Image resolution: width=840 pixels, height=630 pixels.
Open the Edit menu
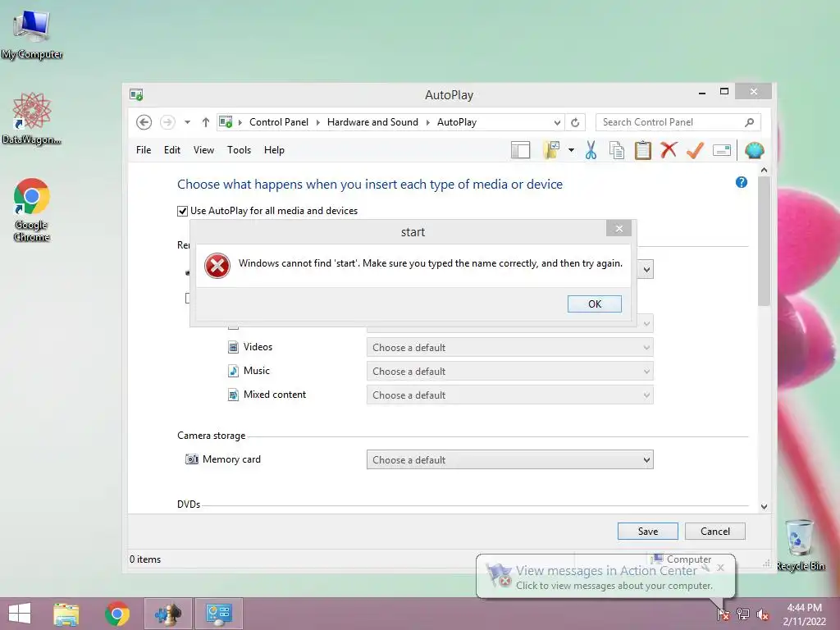point(172,150)
